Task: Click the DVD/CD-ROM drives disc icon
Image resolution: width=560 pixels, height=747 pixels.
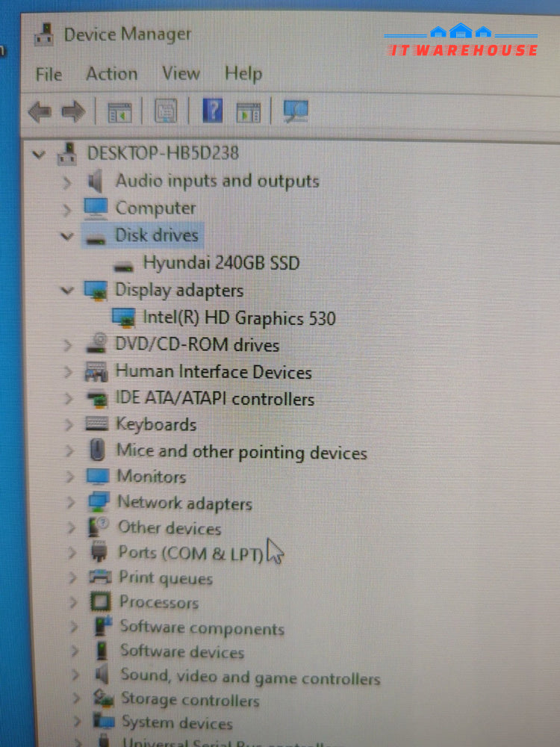Action: [97, 344]
